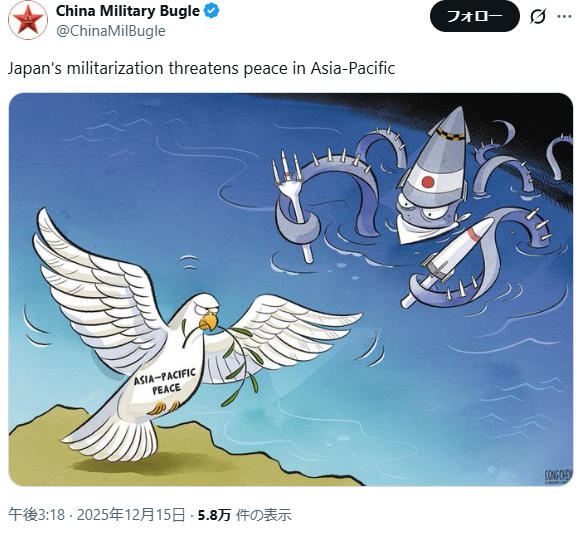This screenshot has height=538, width=588.
Task: Open the China Military Bugle display name
Action: (x=128, y=11)
